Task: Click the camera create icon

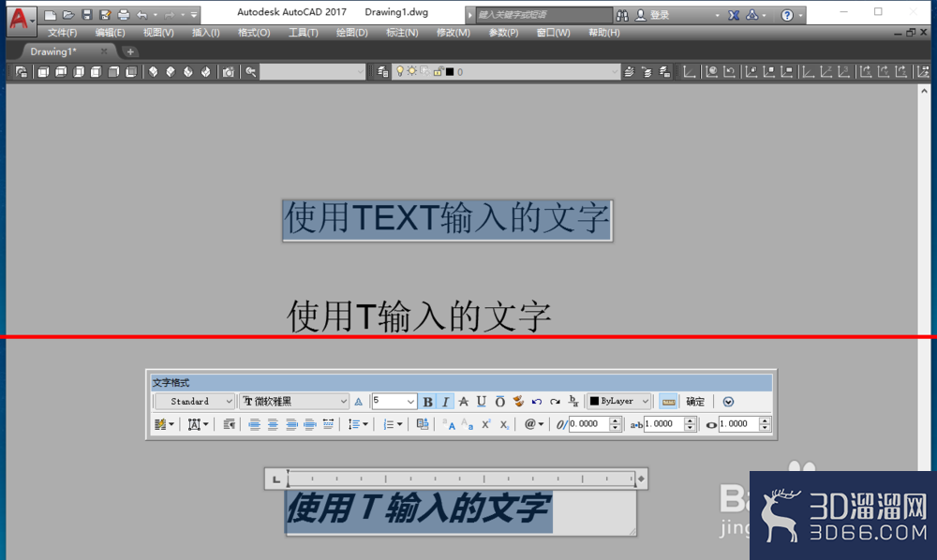Action: tap(228, 72)
